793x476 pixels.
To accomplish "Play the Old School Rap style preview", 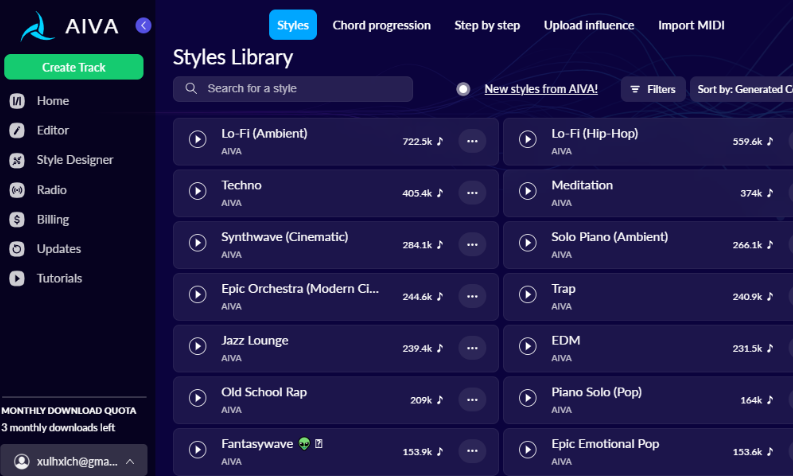I will [197, 398].
